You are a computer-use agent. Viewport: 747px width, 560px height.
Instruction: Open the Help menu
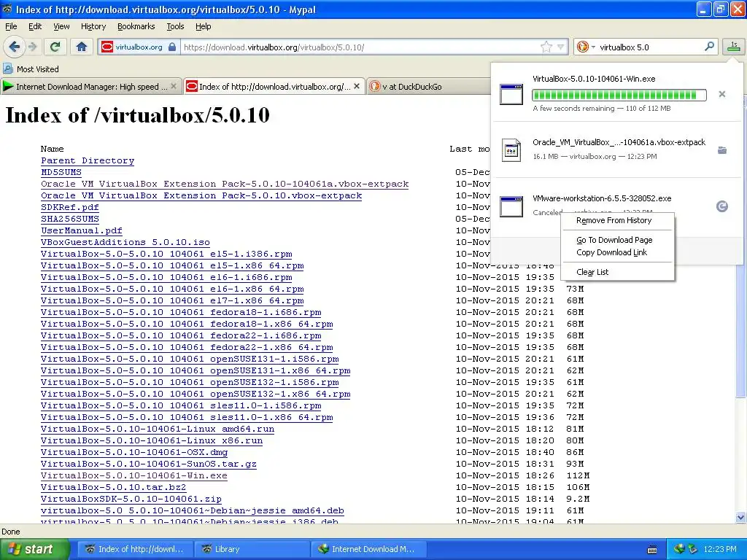pos(203,26)
